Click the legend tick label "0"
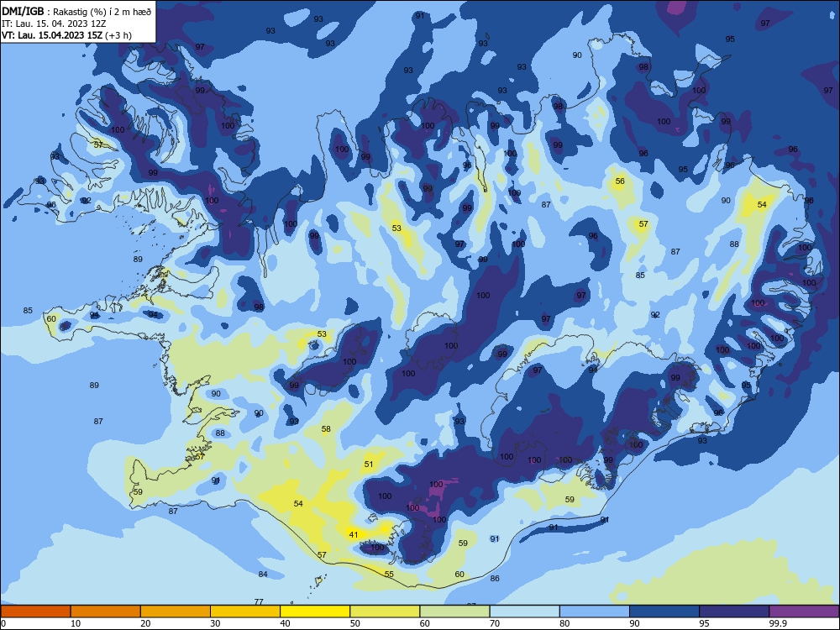Viewport: 840px width, 630px height. pos(3,623)
